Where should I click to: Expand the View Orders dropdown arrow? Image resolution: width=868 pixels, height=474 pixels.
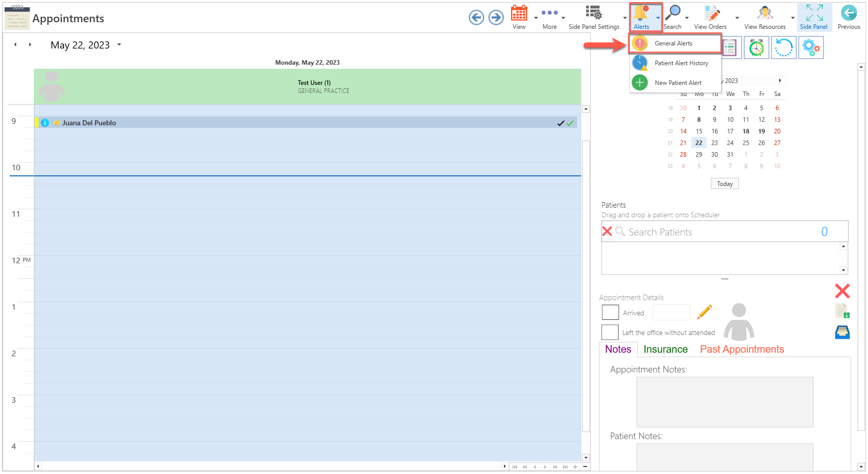tap(737, 18)
